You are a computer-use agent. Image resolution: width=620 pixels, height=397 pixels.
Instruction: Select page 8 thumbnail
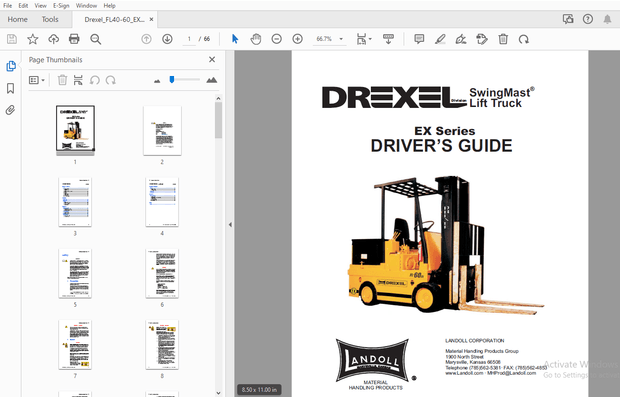tap(162, 344)
